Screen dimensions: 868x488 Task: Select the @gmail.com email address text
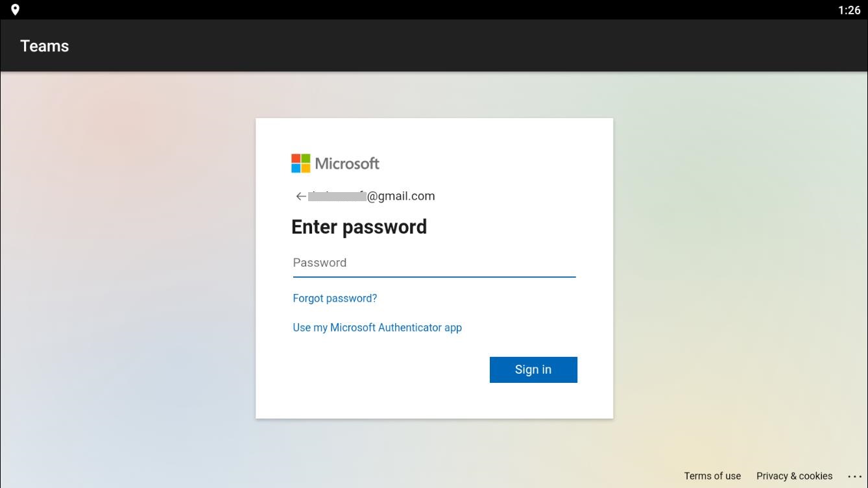[x=401, y=196]
